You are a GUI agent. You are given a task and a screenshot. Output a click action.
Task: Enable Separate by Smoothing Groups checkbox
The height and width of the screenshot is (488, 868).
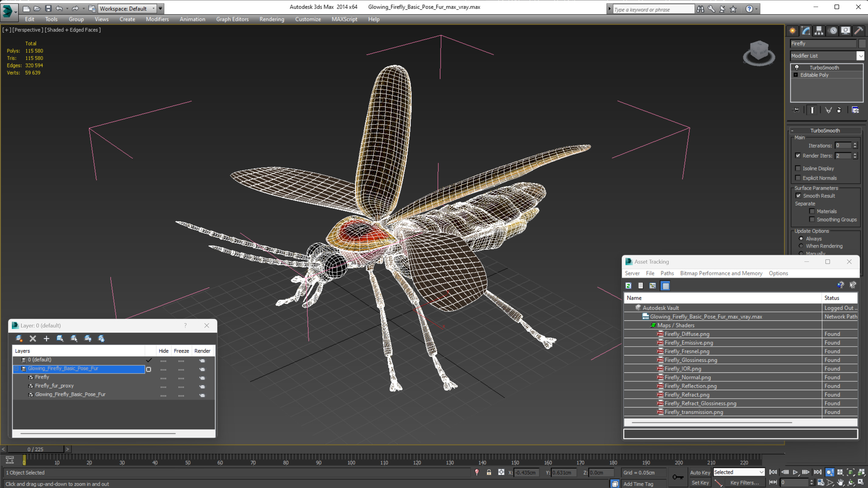point(812,219)
